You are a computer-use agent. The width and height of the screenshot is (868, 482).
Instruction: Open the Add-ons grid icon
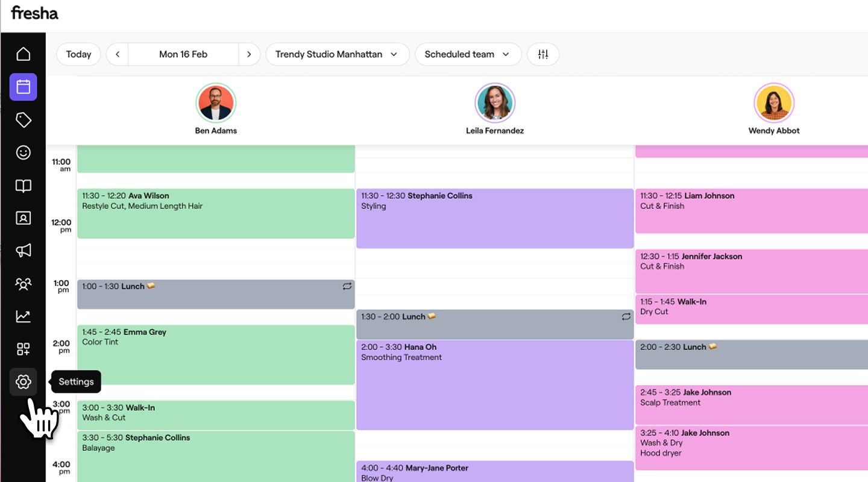(23, 349)
